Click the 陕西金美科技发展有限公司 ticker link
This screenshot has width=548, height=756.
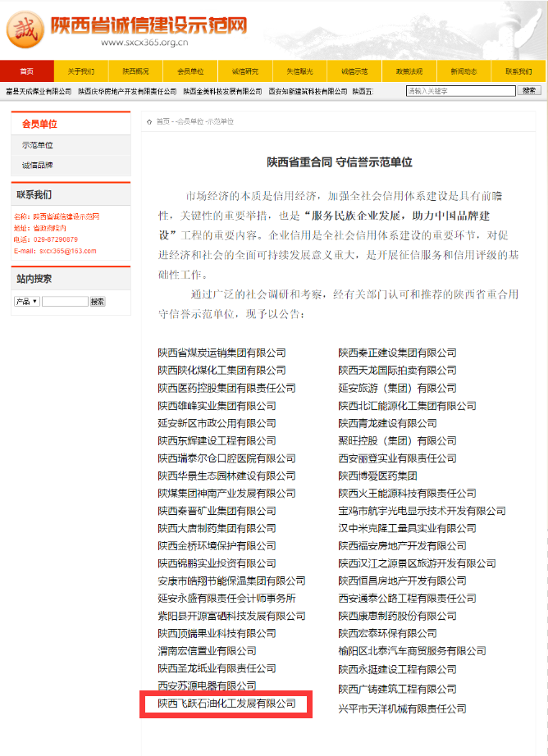[222, 91]
